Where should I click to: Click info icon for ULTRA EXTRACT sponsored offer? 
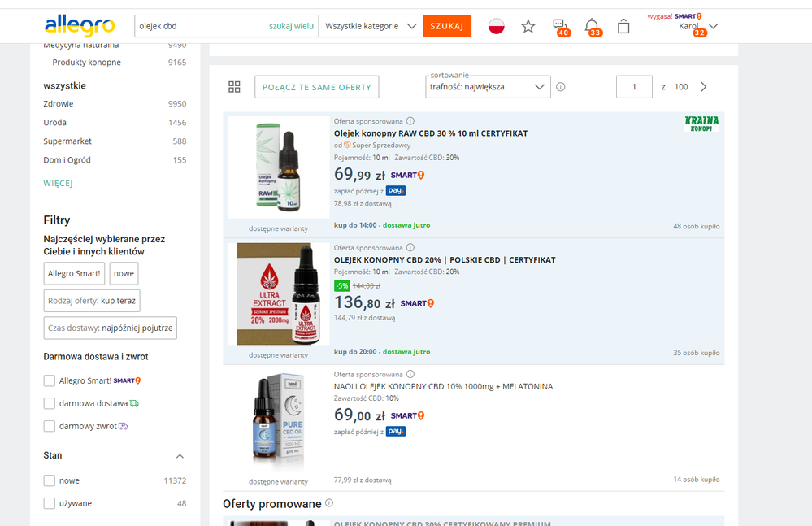click(x=410, y=247)
